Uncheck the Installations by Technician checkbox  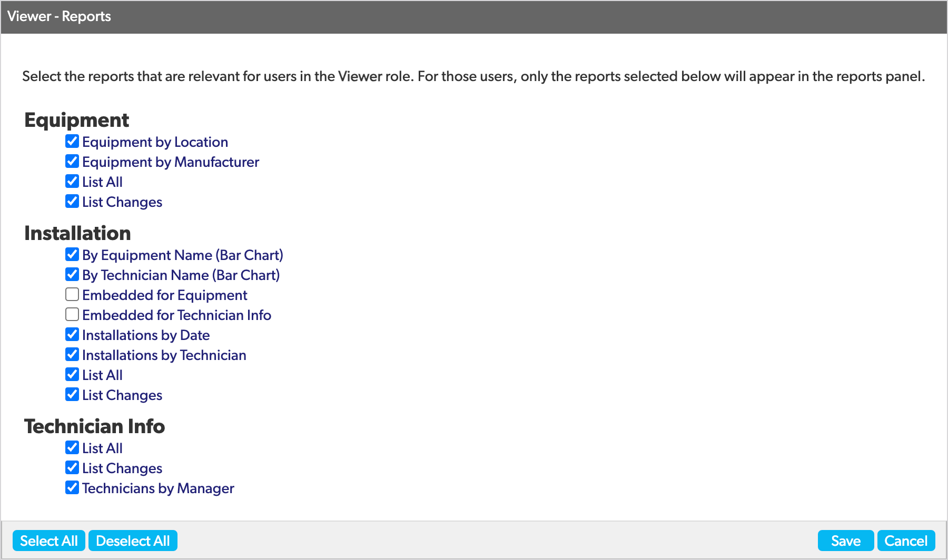(x=72, y=355)
